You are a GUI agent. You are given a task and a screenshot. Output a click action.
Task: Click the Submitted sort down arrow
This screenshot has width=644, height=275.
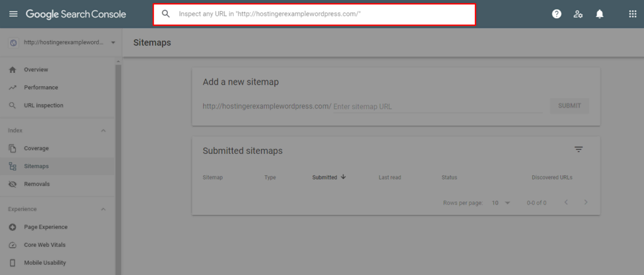click(343, 177)
